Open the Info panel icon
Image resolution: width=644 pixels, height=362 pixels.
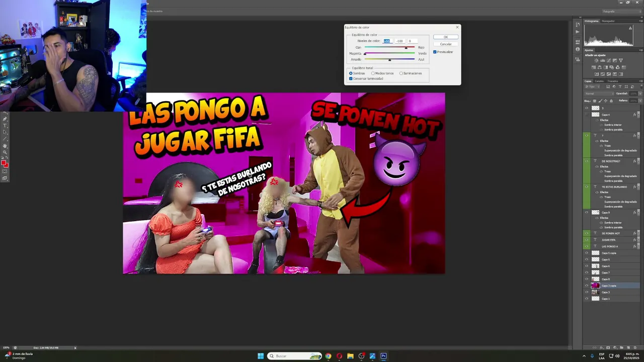(578, 49)
